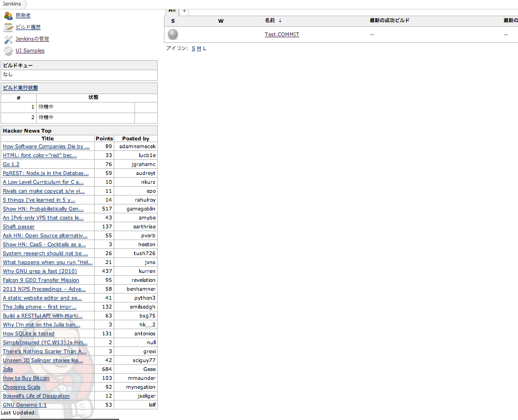Image resolution: width=518 pixels, height=420 pixels.
Task: Click the ビルドキュー panel header
Action: [79, 65]
